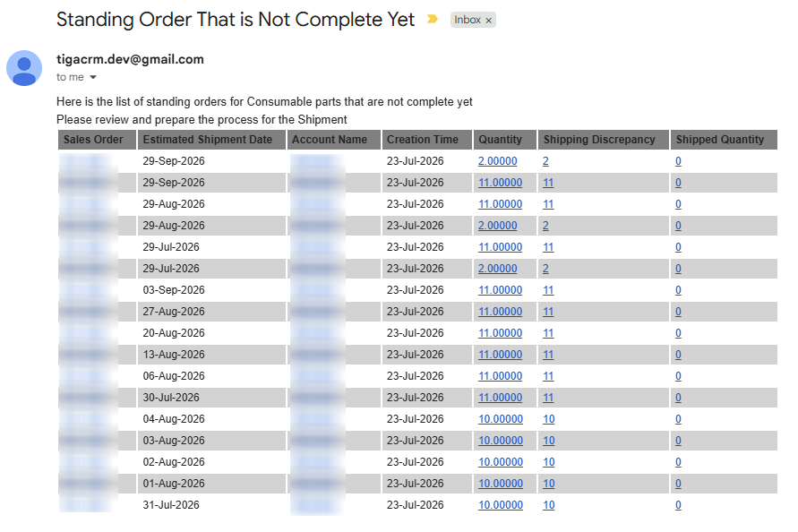The height and width of the screenshot is (532, 798).
Task: Open shipping discrepancy 11 for 30-Jul-2026
Action: [x=548, y=398]
